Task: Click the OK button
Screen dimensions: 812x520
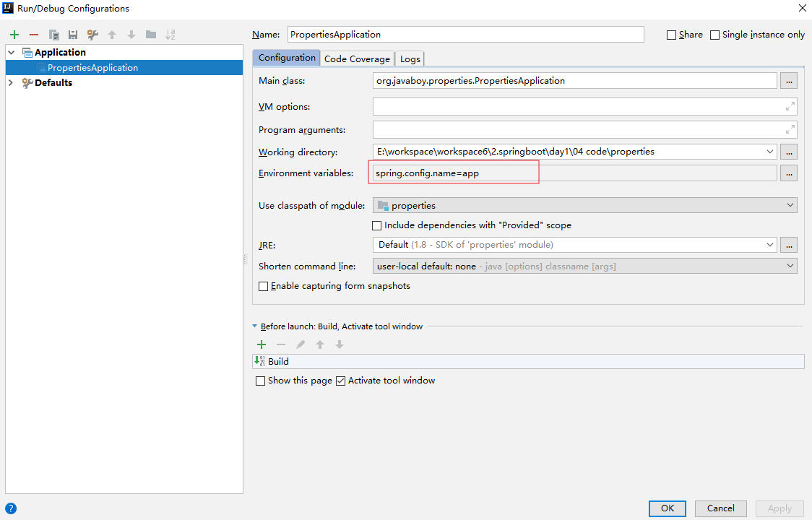Action: coord(668,508)
